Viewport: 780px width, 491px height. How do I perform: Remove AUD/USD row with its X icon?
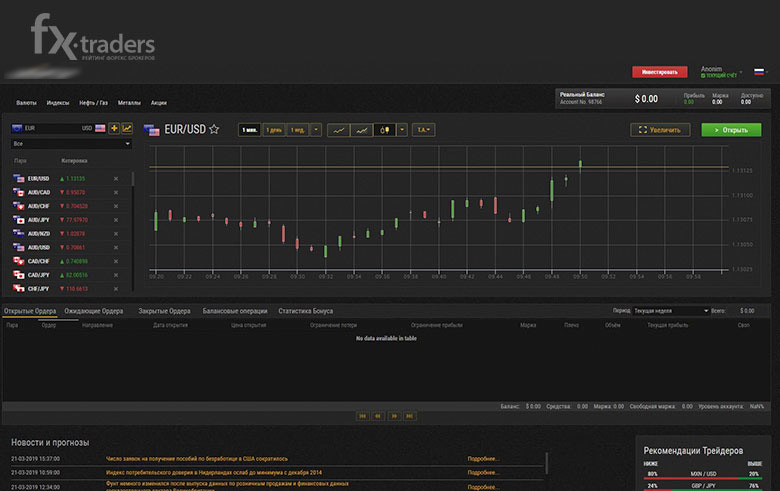pyautogui.click(x=116, y=247)
